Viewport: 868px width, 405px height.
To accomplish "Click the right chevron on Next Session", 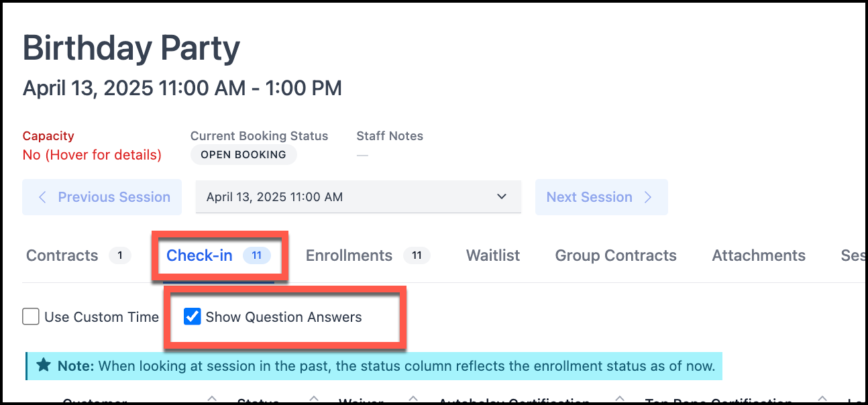I will [648, 197].
